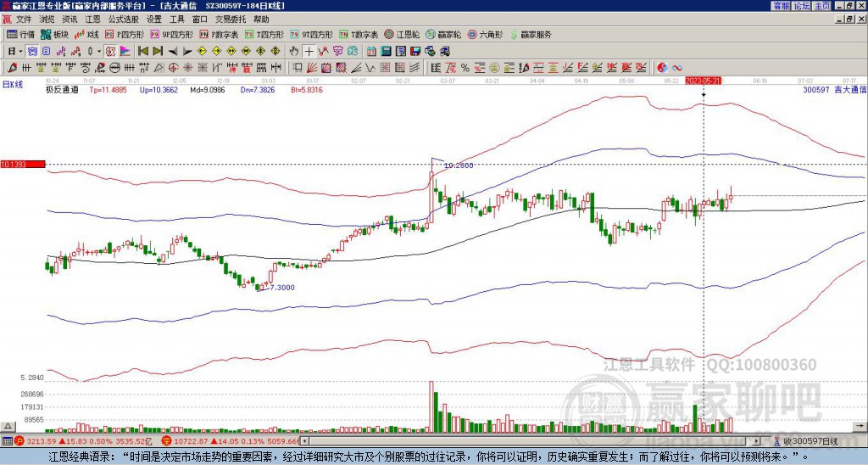Click the 收300597日线 status text

coord(810,441)
